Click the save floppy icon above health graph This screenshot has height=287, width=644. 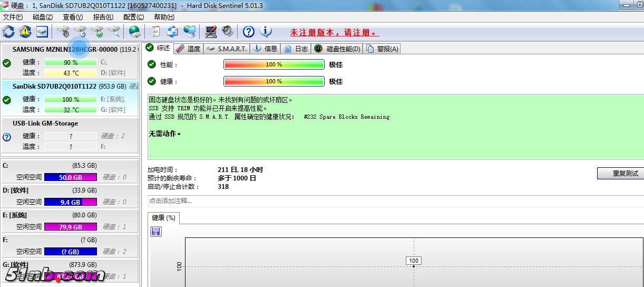pos(156,232)
